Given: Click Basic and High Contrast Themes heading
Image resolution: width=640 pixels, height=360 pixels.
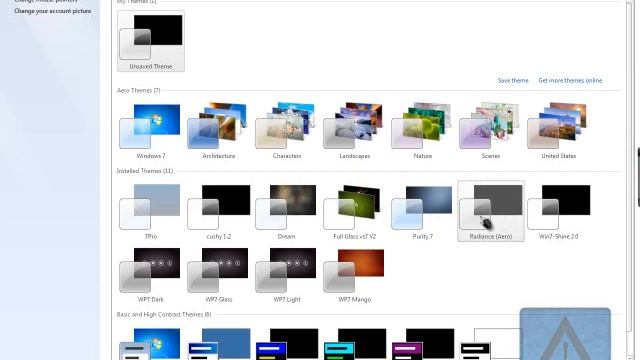Looking at the screenshot, I should 164,314.
